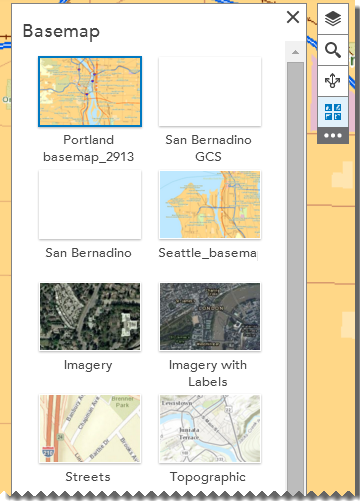Toggle the Basemap gallery icon

tap(333, 112)
